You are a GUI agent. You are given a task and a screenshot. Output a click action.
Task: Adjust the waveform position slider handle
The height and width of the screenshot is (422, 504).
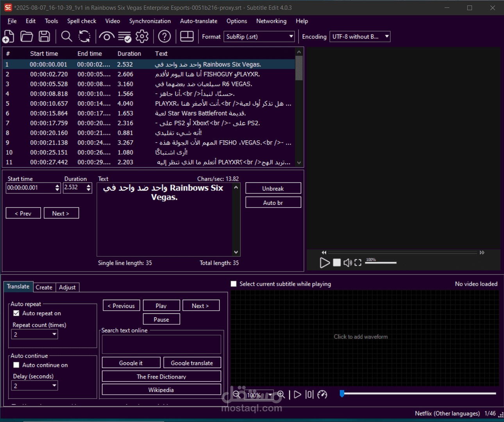pyautogui.click(x=342, y=393)
